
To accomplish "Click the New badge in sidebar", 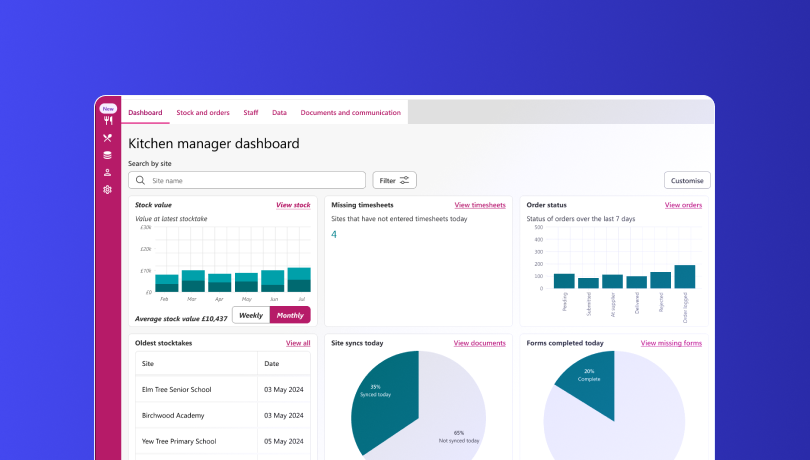I will click(x=108, y=108).
